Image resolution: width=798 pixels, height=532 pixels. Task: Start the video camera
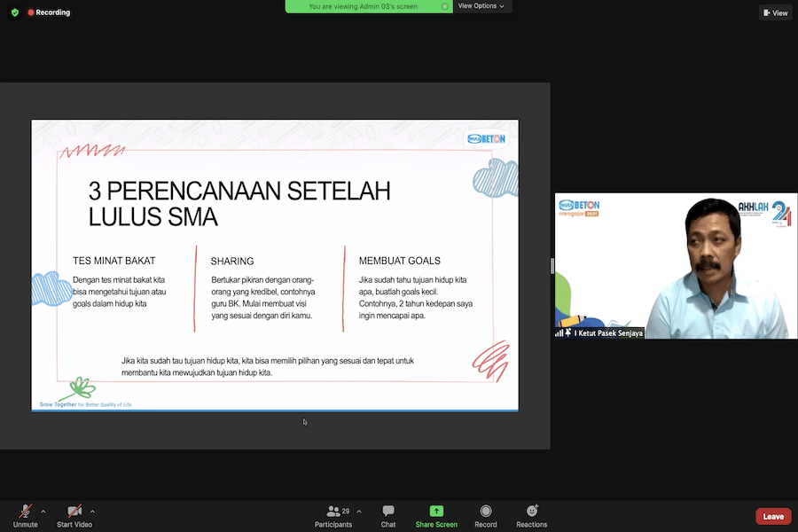click(75, 512)
